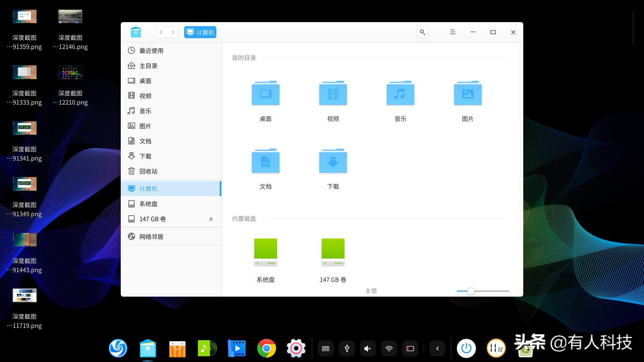644x362 pixels.
Task: Mute audio via the volume tray icon
Action: click(368, 349)
